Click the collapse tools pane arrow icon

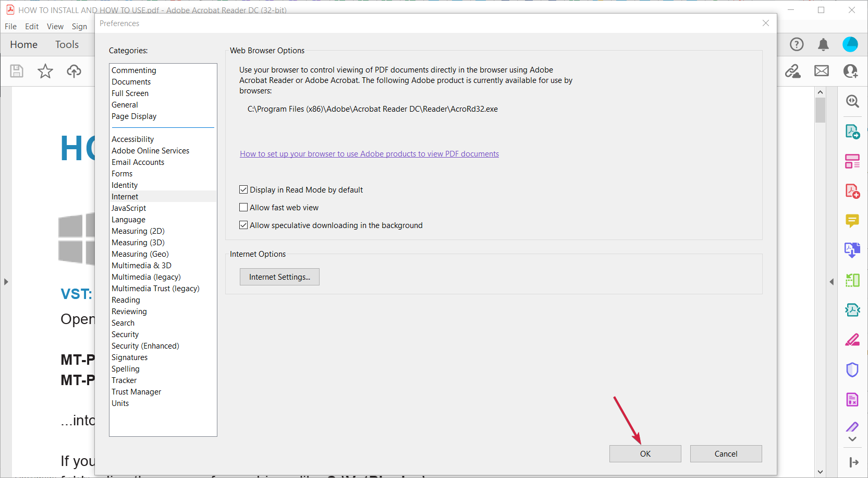[x=853, y=462]
